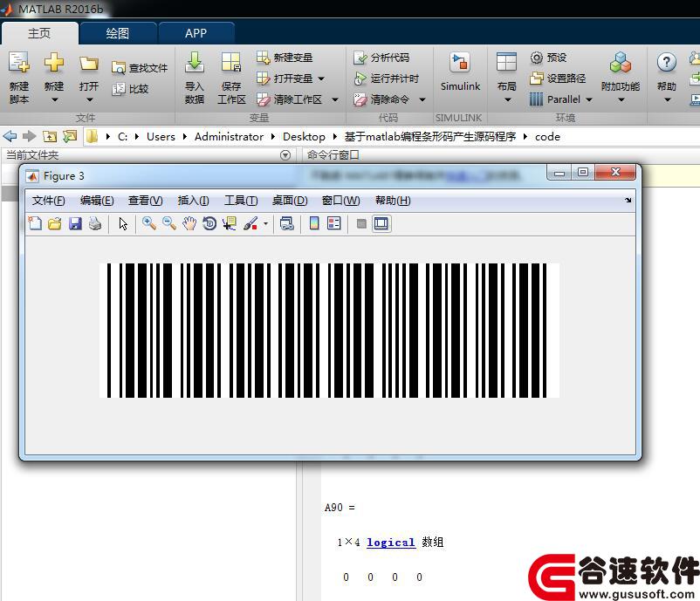Toggle the Rotate 3D tool
Viewport: 700px width, 601px height.
[209, 223]
